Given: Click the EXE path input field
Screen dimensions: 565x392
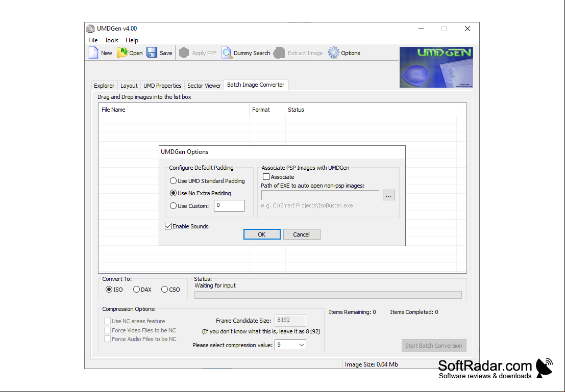Looking at the screenshot, I should (320, 195).
